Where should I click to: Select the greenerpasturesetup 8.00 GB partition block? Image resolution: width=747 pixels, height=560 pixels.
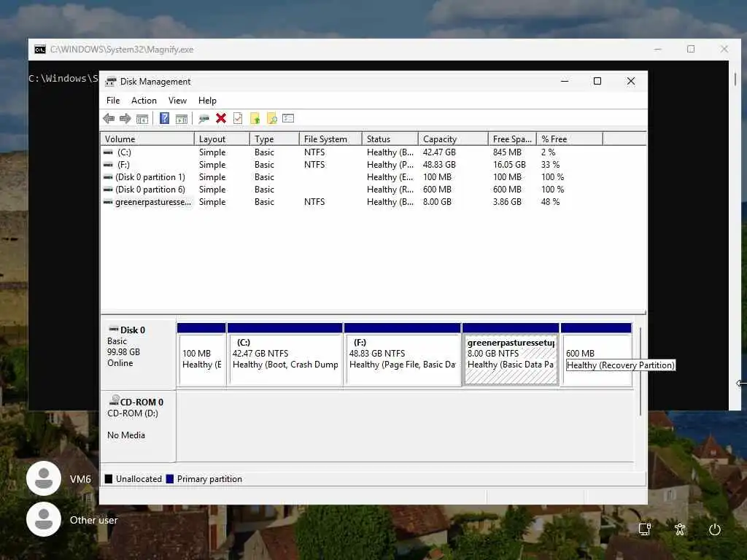[511, 354]
